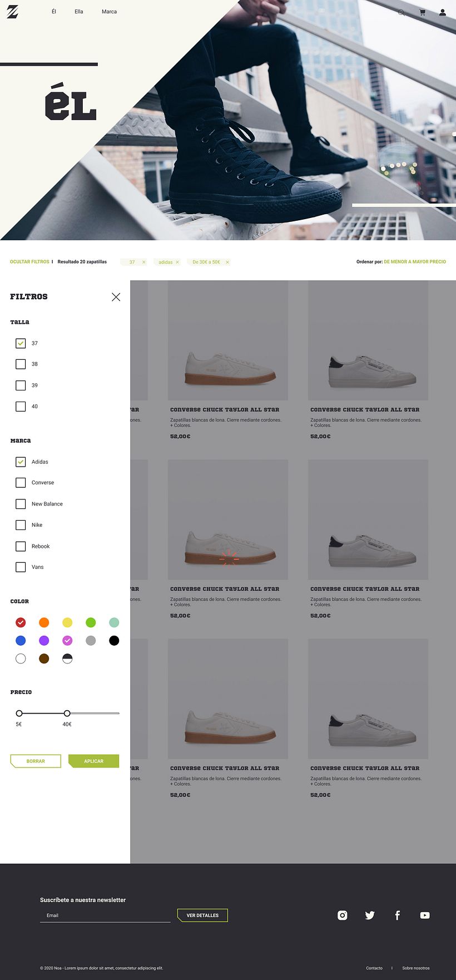
Task: Check the Converse brand checkbox
Action: coord(21,483)
